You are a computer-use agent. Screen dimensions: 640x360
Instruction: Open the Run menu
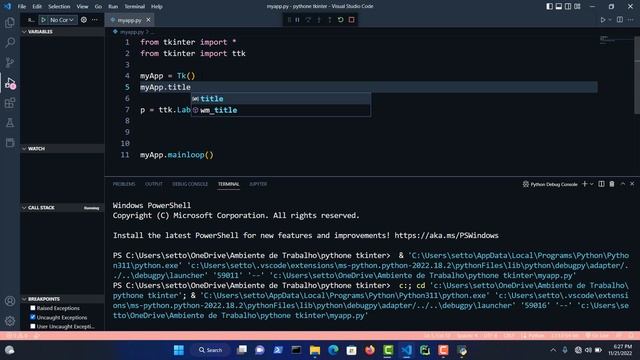[113, 7]
